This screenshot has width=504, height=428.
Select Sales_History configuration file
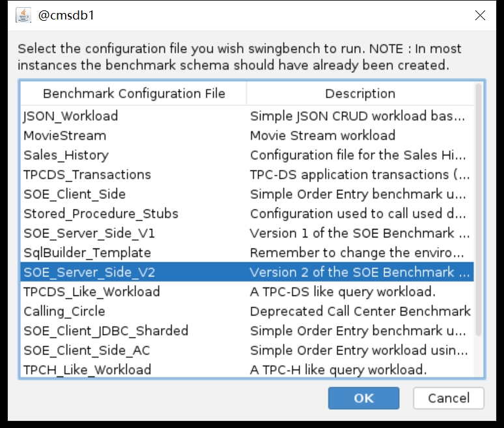point(66,155)
